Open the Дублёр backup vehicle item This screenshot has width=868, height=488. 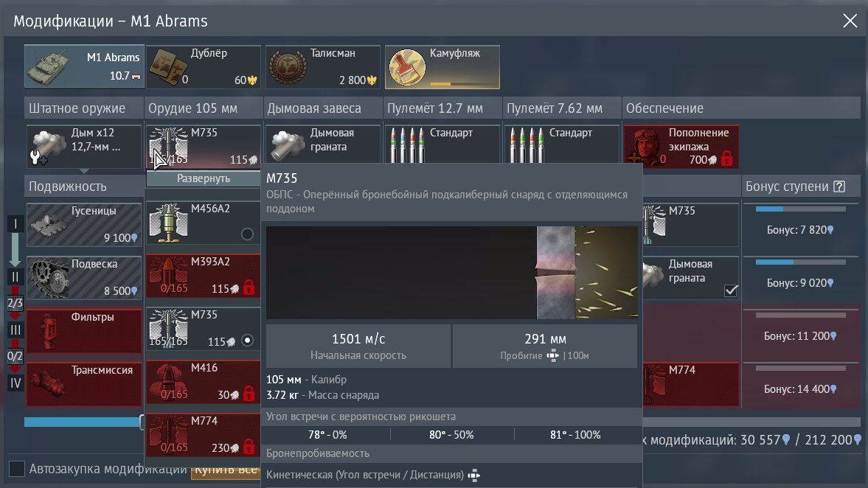tap(203, 66)
